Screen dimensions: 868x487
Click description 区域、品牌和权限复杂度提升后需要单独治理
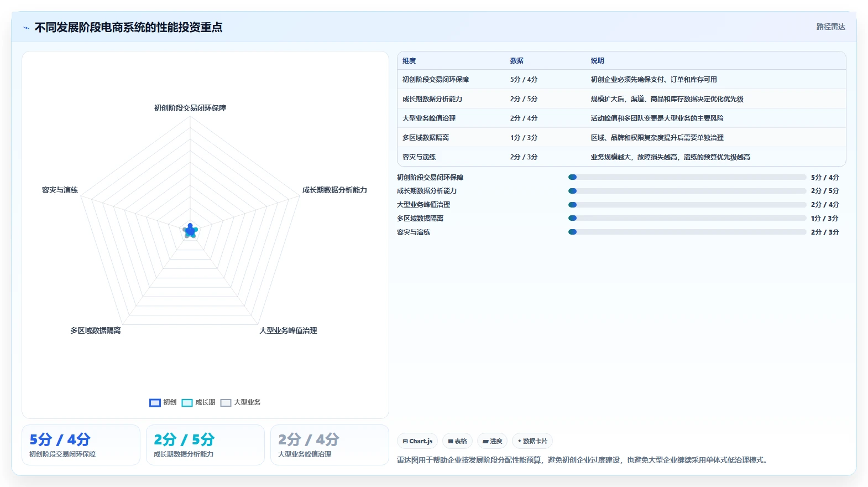tap(657, 138)
